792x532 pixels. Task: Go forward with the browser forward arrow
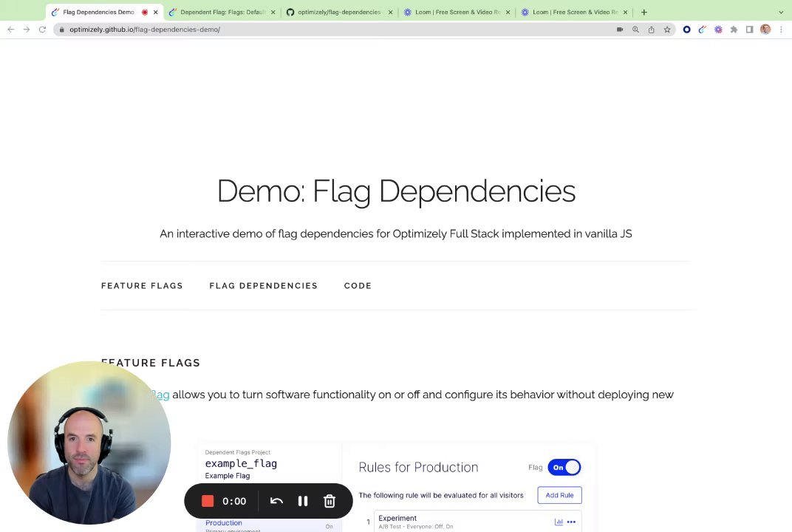(27, 30)
